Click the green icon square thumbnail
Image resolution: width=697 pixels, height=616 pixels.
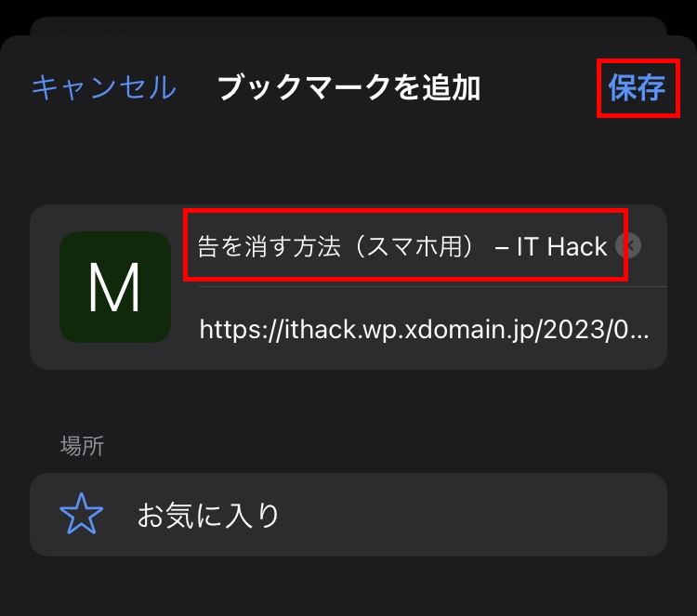(115, 287)
